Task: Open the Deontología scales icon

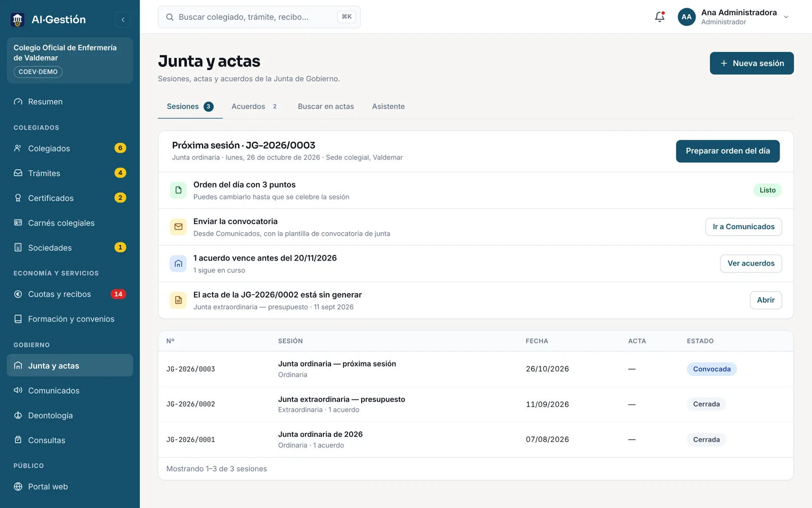Action: click(x=18, y=416)
